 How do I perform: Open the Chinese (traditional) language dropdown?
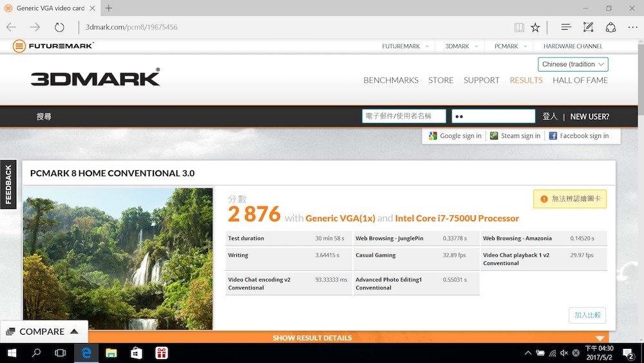pyautogui.click(x=573, y=64)
